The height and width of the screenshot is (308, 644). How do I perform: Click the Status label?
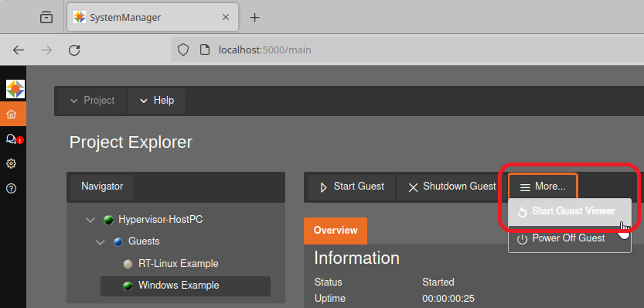[x=328, y=282]
